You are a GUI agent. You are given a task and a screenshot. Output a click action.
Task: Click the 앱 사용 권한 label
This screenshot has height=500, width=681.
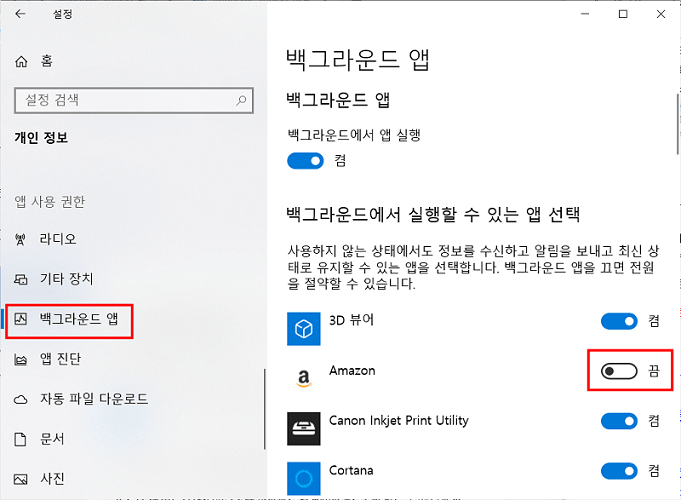[x=50, y=202]
